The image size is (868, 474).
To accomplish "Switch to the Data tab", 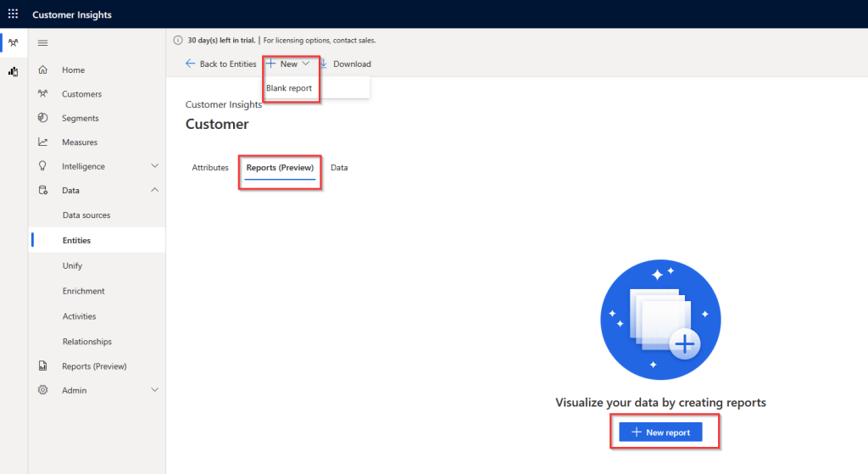I will click(339, 168).
